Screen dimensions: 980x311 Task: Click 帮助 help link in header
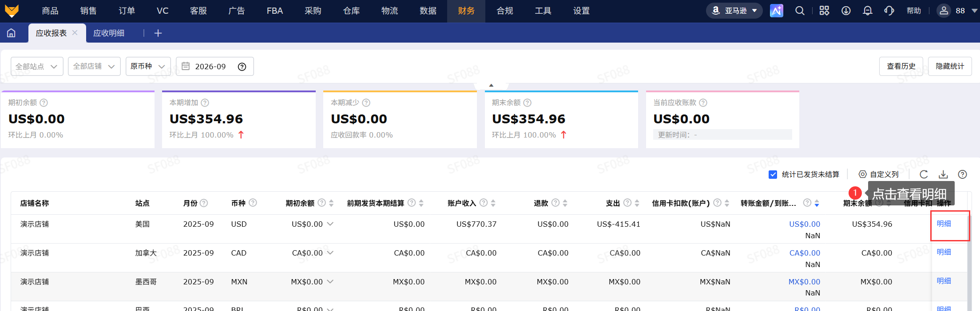pyautogui.click(x=913, y=11)
